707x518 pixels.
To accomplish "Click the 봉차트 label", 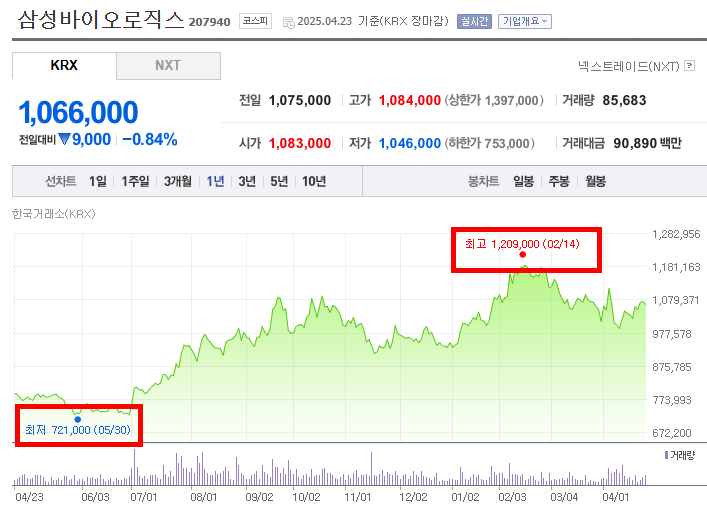I will point(483,181).
